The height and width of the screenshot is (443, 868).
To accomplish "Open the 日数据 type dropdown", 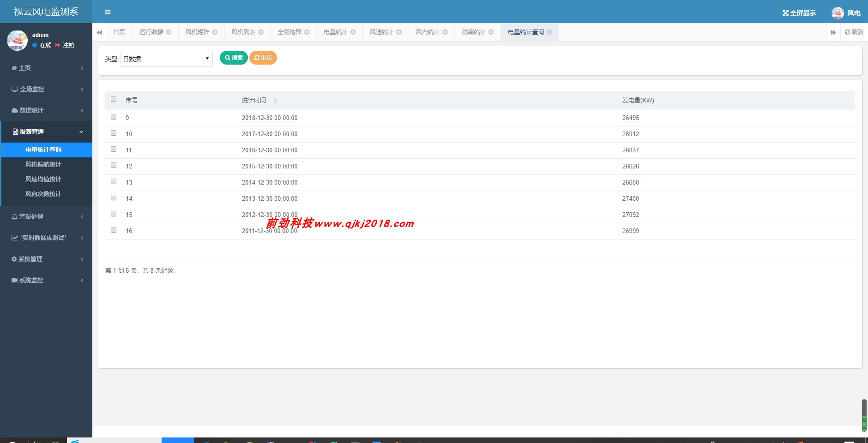I will [x=166, y=59].
